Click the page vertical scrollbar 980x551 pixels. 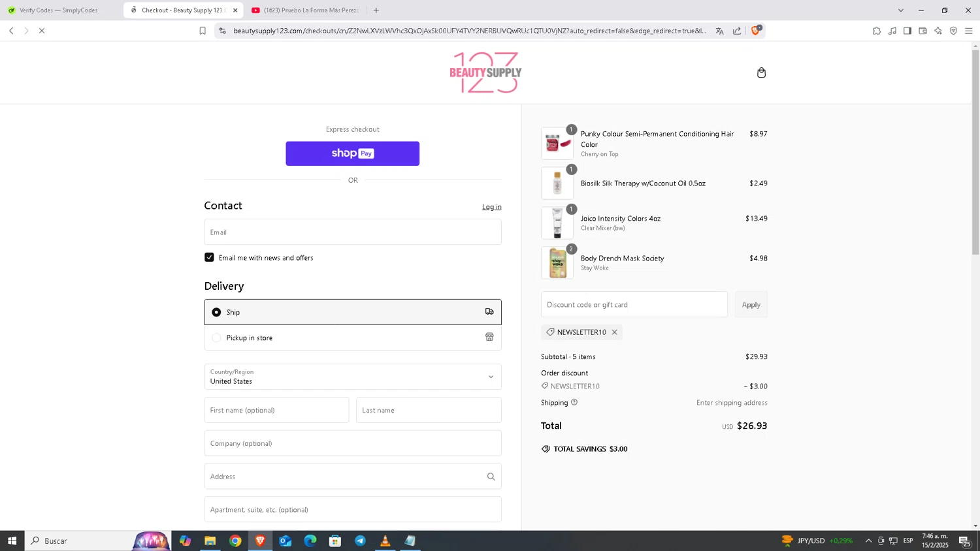tap(975, 151)
